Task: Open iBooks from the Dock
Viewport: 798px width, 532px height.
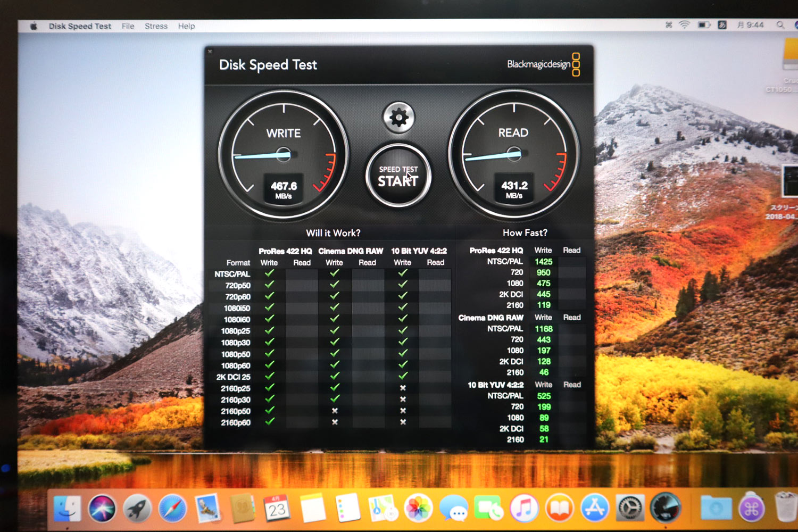Action: coord(559,508)
